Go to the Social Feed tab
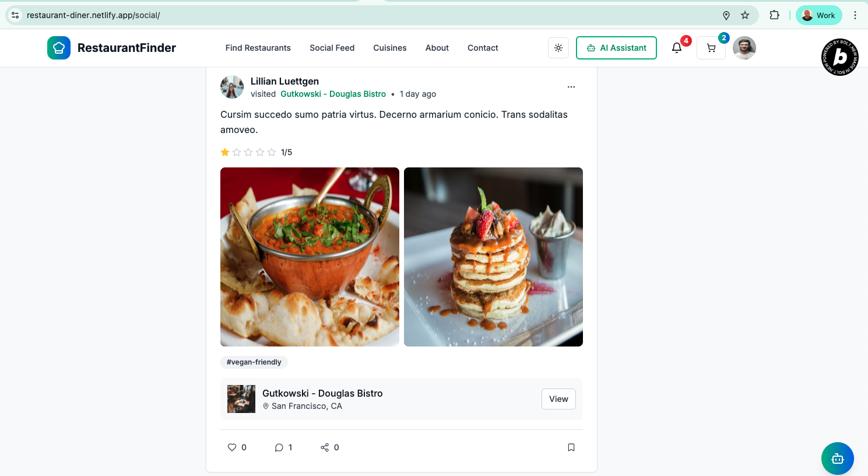The image size is (868, 476). click(x=332, y=48)
